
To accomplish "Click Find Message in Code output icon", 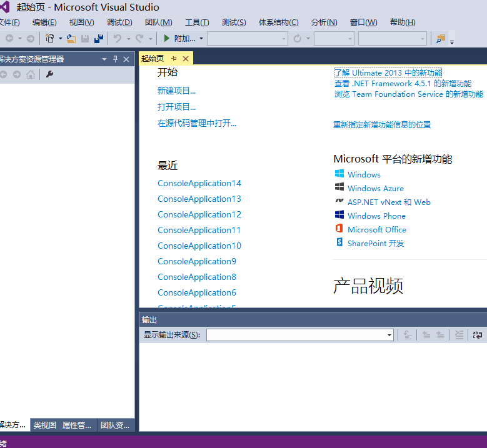I will tap(408, 335).
